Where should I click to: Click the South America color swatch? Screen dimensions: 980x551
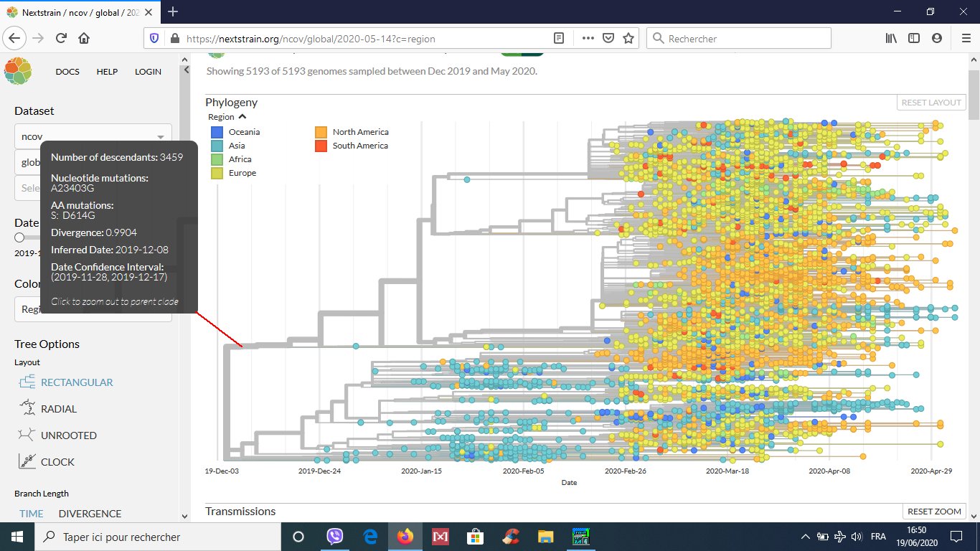click(321, 146)
